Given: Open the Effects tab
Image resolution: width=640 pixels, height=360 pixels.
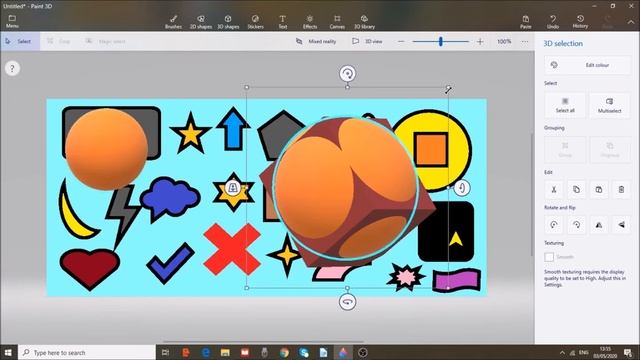Looking at the screenshot, I should point(310,22).
